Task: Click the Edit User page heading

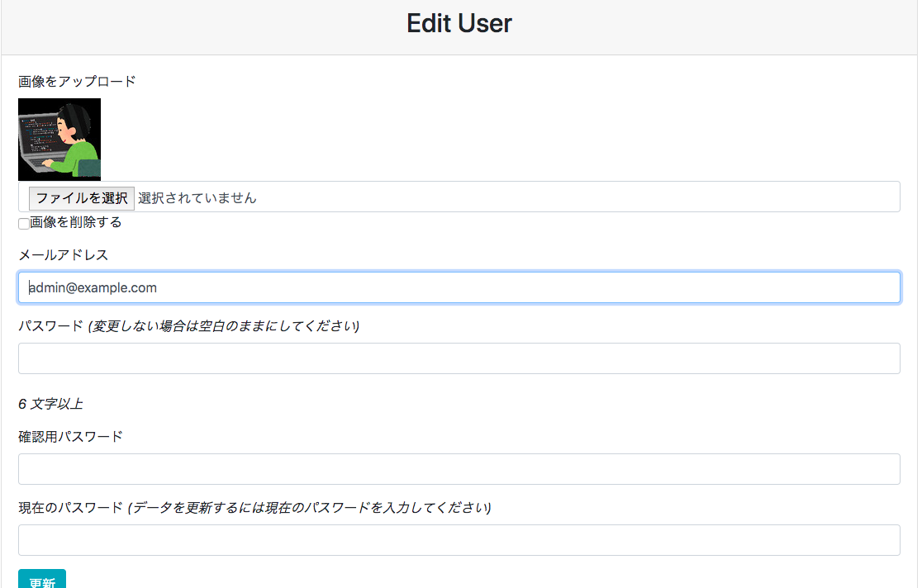Action: click(459, 23)
